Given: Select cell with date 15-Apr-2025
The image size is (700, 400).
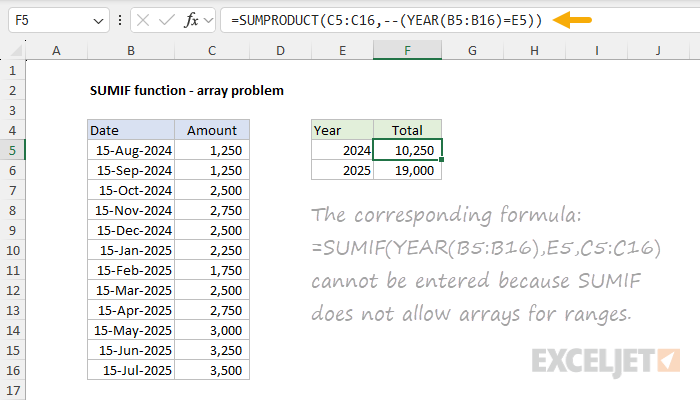Looking at the screenshot, I should pyautogui.click(x=131, y=311).
